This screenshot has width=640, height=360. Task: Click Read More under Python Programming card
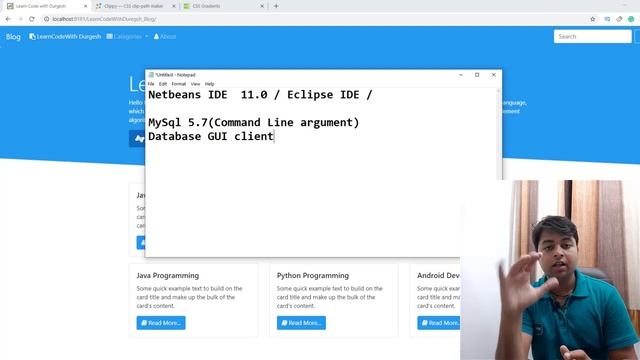tap(301, 323)
